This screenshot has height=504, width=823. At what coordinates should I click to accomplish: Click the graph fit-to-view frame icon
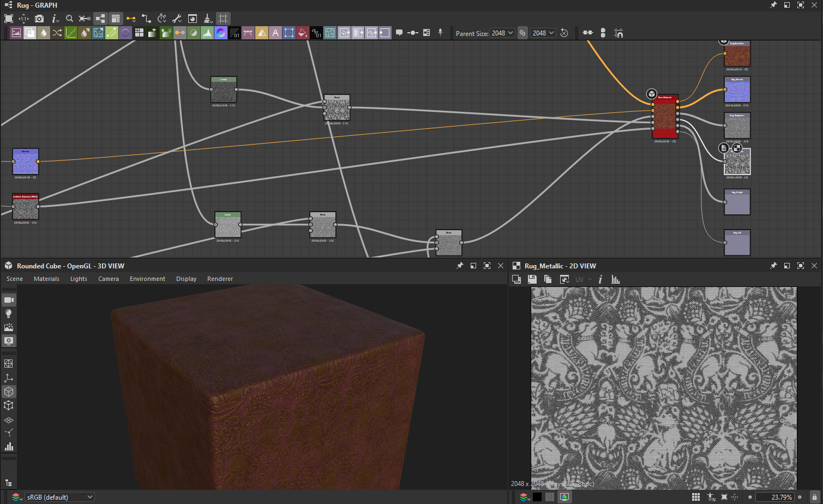[9, 19]
